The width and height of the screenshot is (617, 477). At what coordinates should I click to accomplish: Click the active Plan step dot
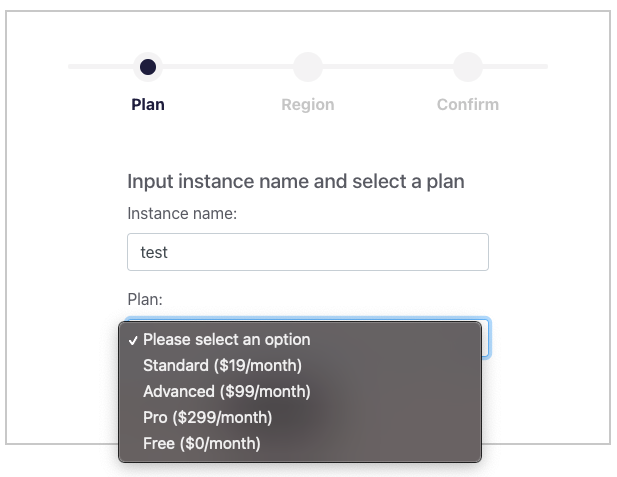click(148, 67)
